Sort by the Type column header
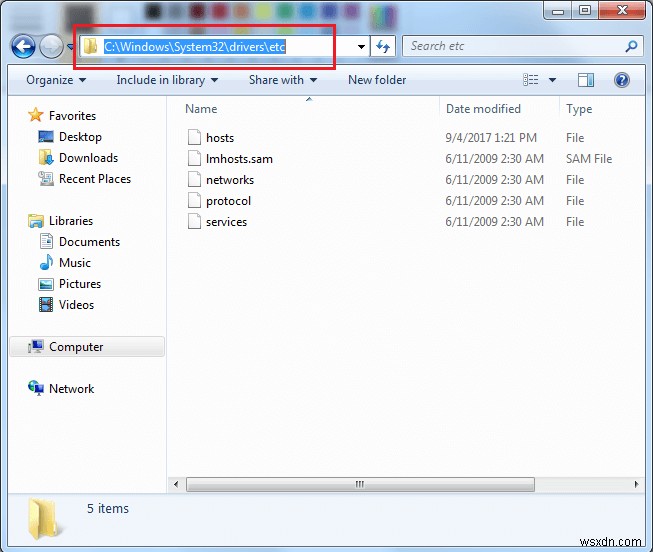This screenshot has height=552, width=653. click(x=579, y=109)
